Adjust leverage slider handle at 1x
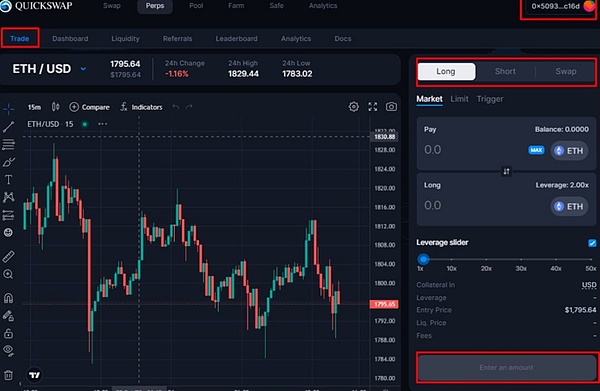The width and height of the screenshot is (600, 391). click(423, 259)
